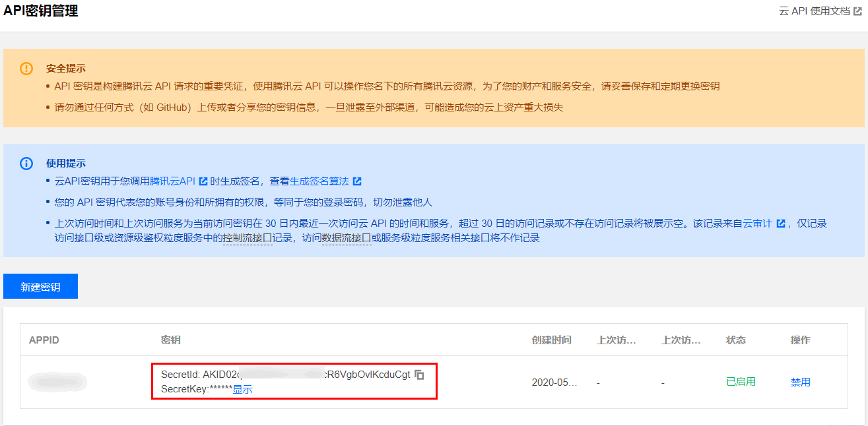This screenshot has height=426, width=868.
Task: Click the external link icon beside 腾讯云API
Action: [203, 180]
